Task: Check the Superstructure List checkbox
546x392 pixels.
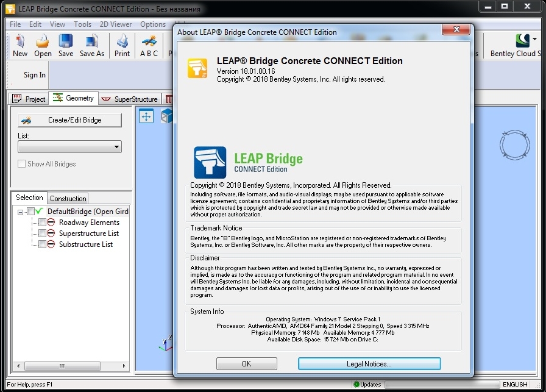Action: (x=42, y=233)
